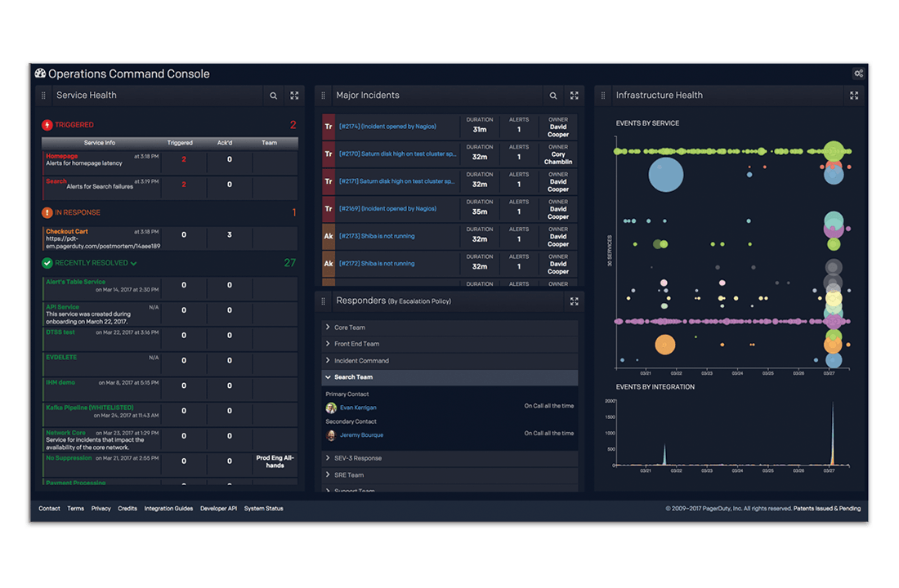
Task: Open incident #2169 opened by Nagios
Action: click(387, 209)
